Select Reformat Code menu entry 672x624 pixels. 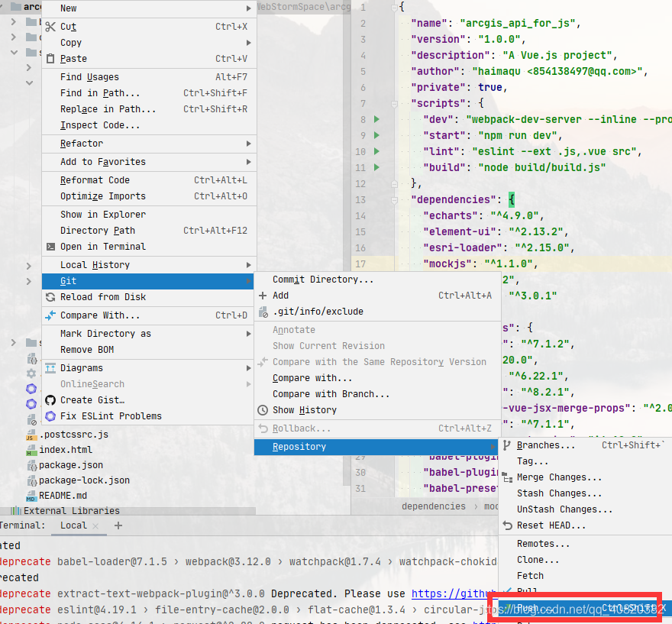pos(149,180)
